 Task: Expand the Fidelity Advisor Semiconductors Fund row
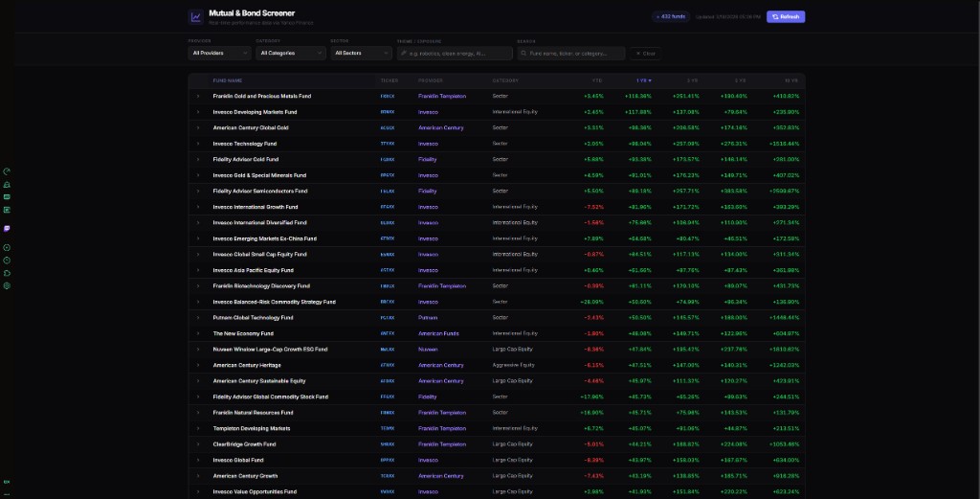click(x=198, y=192)
